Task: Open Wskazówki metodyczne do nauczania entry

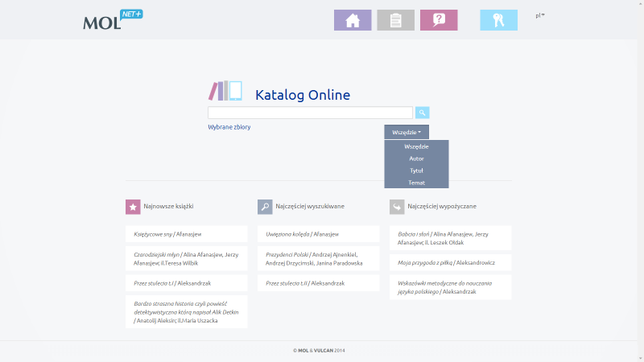Action: tap(451, 287)
